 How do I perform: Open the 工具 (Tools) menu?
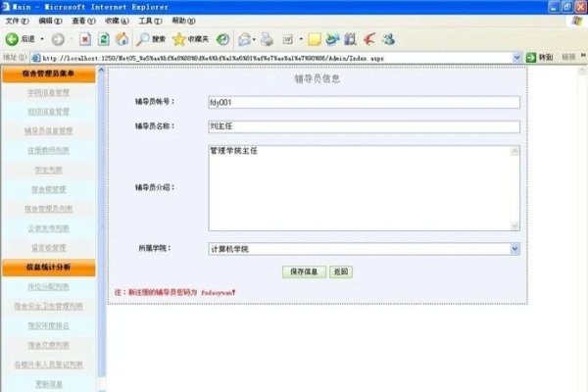pos(150,21)
